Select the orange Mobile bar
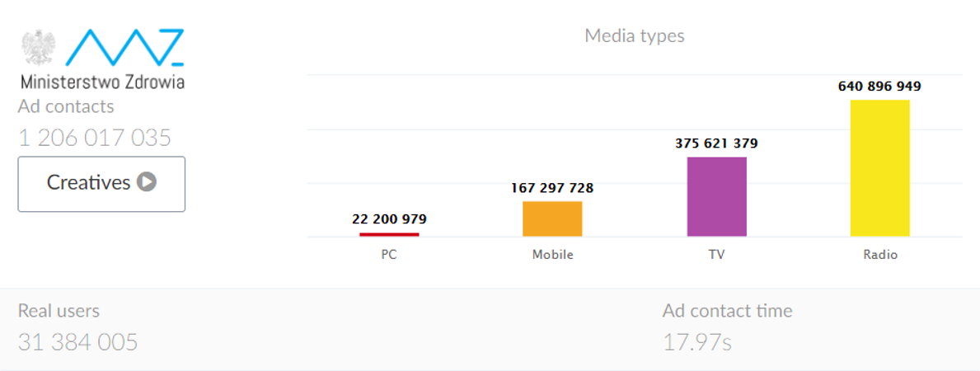 tap(552, 219)
